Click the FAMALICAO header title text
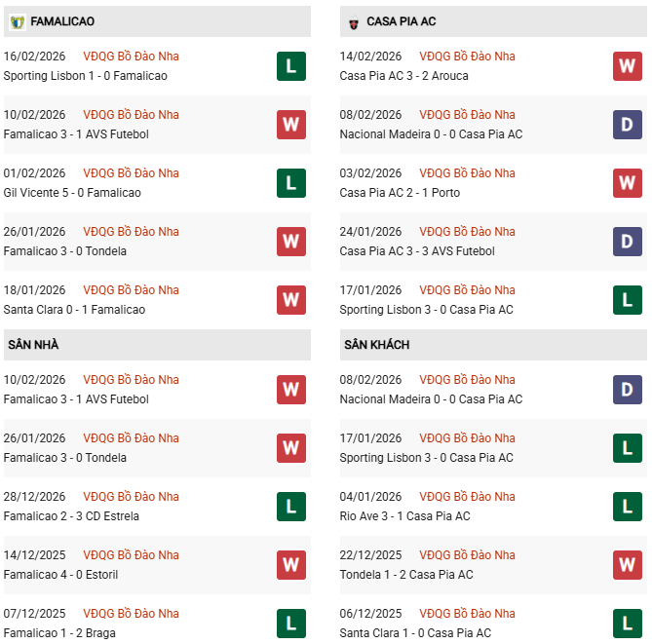The image size is (652, 644). (x=62, y=21)
